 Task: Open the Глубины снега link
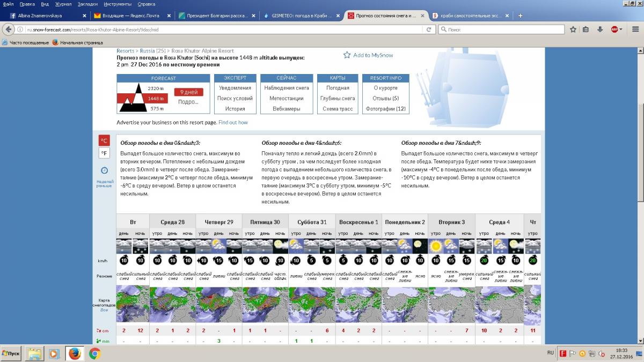click(338, 98)
